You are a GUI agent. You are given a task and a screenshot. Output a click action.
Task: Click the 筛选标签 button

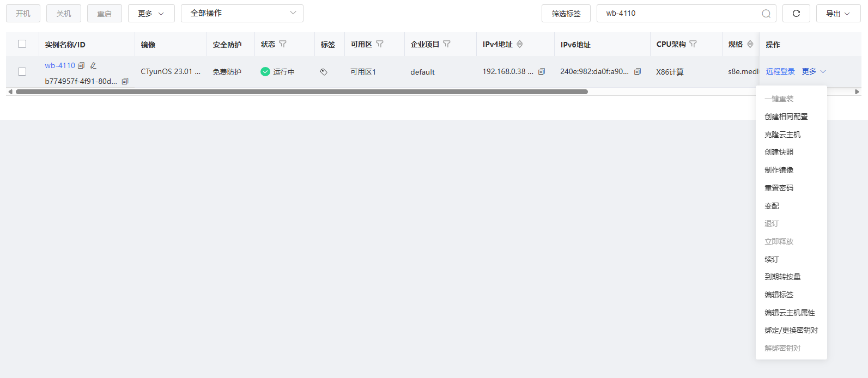[x=566, y=14]
